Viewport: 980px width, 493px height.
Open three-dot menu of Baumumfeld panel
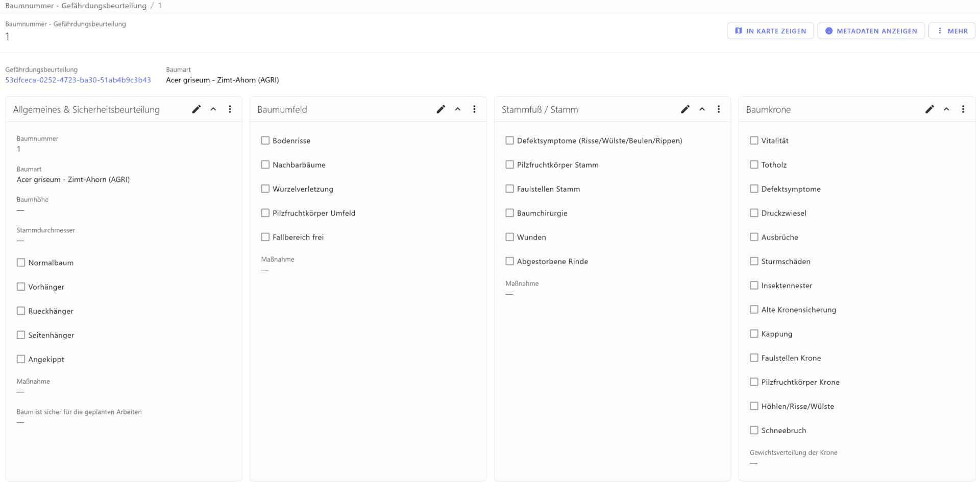pyautogui.click(x=475, y=109)
